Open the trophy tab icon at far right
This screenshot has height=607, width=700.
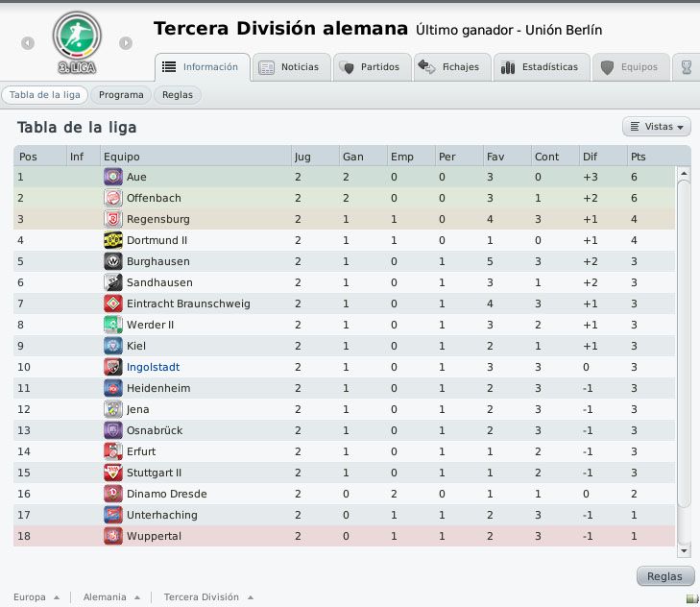pyautogui.click(x=687, y=67)
